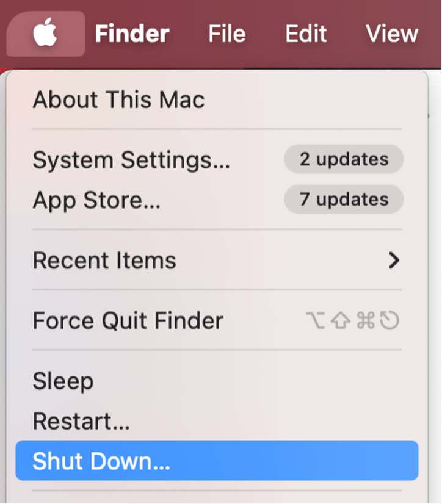442x504 pixels.
Task: Click the Option key glyph in Force Quit shortcut
Action: tap(317, 320)
